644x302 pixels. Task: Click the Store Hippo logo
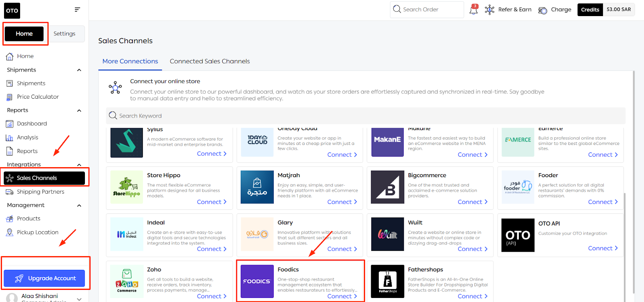tap(127, 187)
